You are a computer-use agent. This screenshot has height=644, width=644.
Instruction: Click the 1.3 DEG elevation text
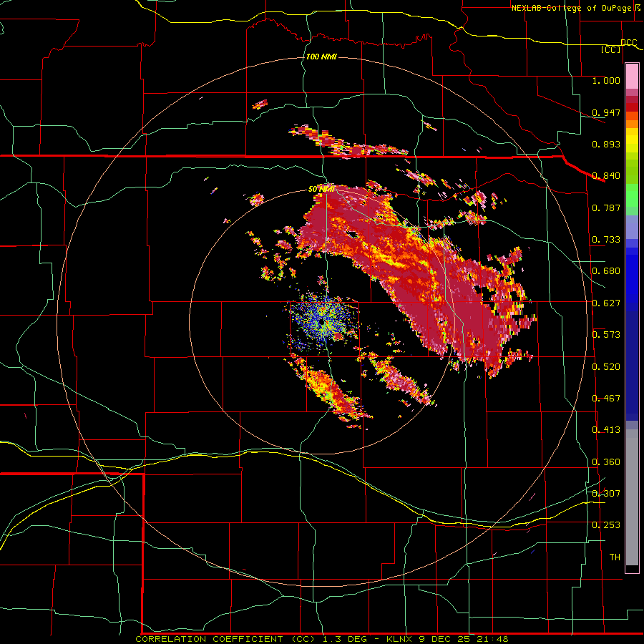coord(344,639)
